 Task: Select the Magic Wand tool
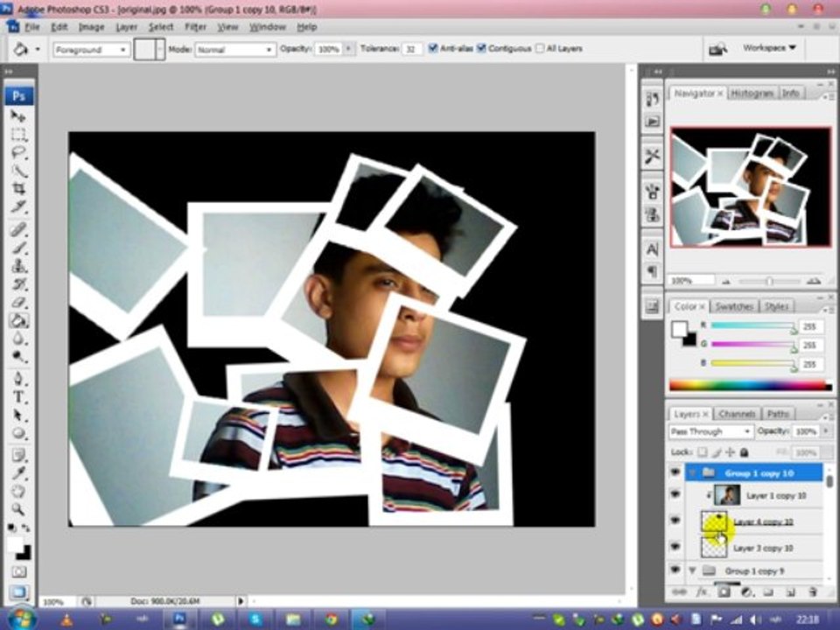point(18,171)
